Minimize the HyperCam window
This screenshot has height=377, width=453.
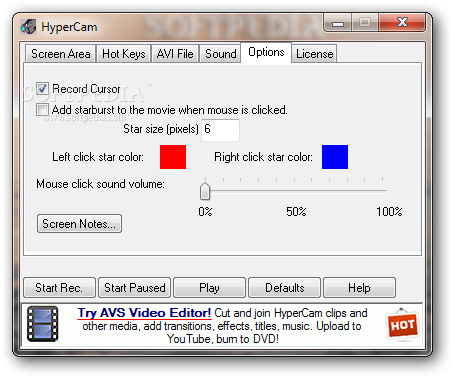338,23
